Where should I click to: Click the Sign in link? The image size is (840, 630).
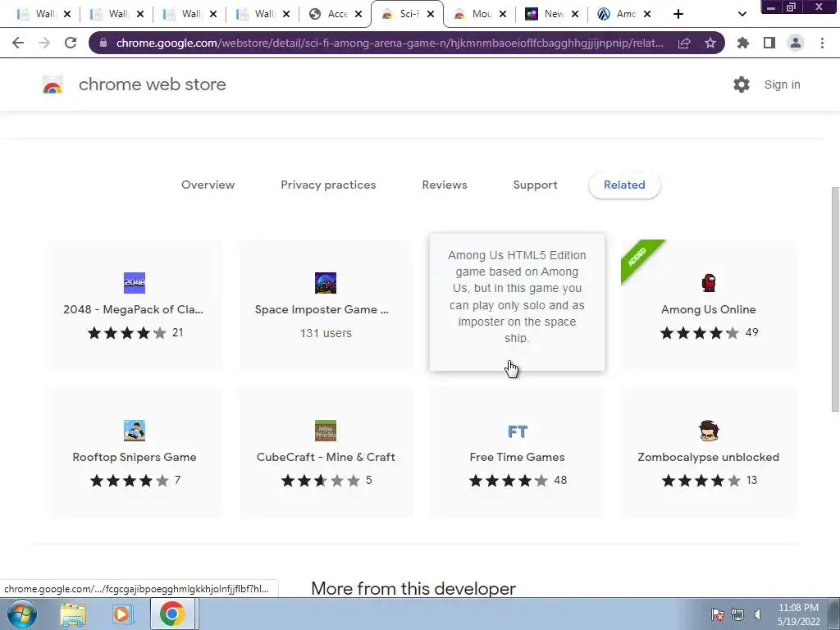[x=782, y=84]
